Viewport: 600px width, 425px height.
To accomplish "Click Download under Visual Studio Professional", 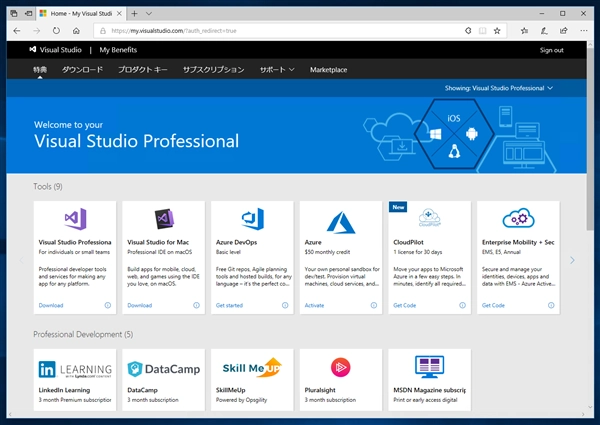I will [x=51, y=305].
